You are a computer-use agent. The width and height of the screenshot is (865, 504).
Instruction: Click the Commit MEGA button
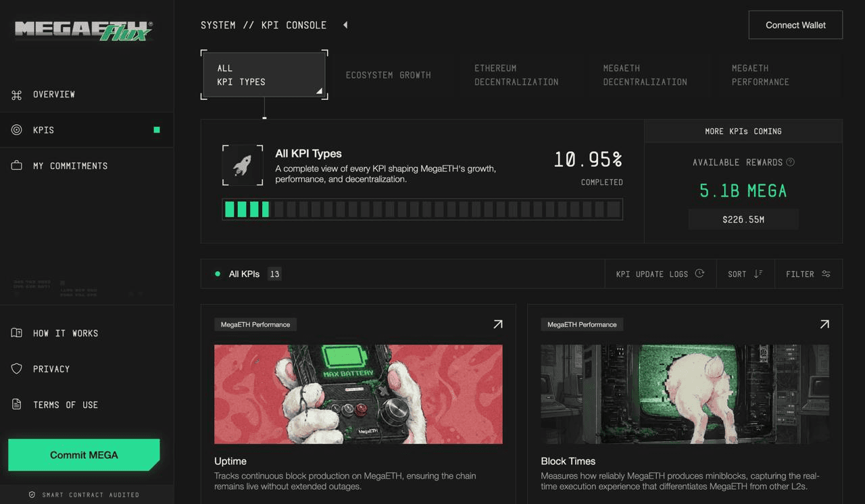pyautogui.click(x=84, y=455)
